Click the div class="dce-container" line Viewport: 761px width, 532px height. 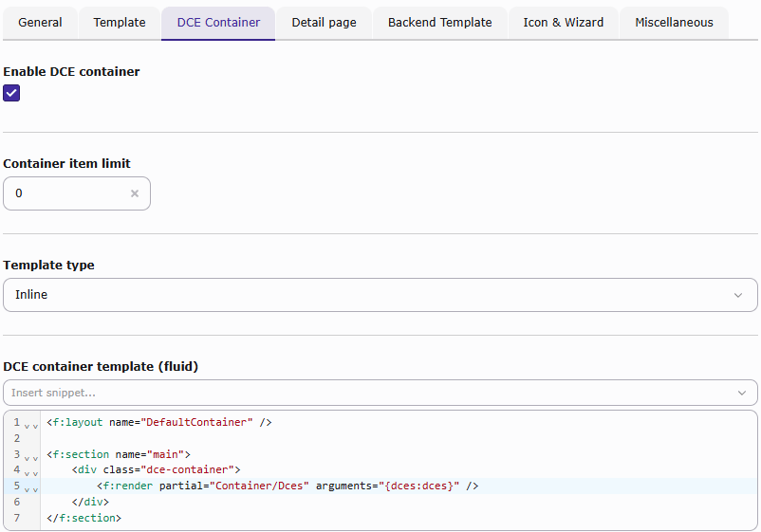click(156, 470)
